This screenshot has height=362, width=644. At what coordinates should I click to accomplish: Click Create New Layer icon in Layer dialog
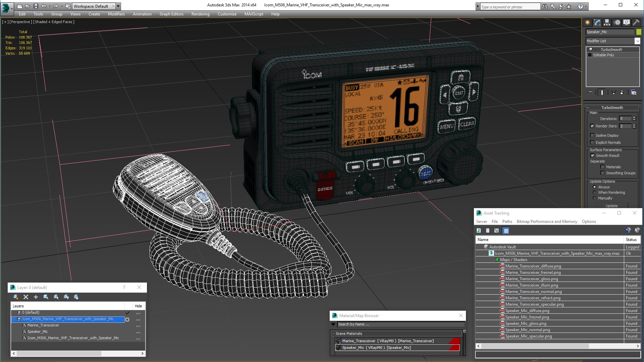(16, 297)
